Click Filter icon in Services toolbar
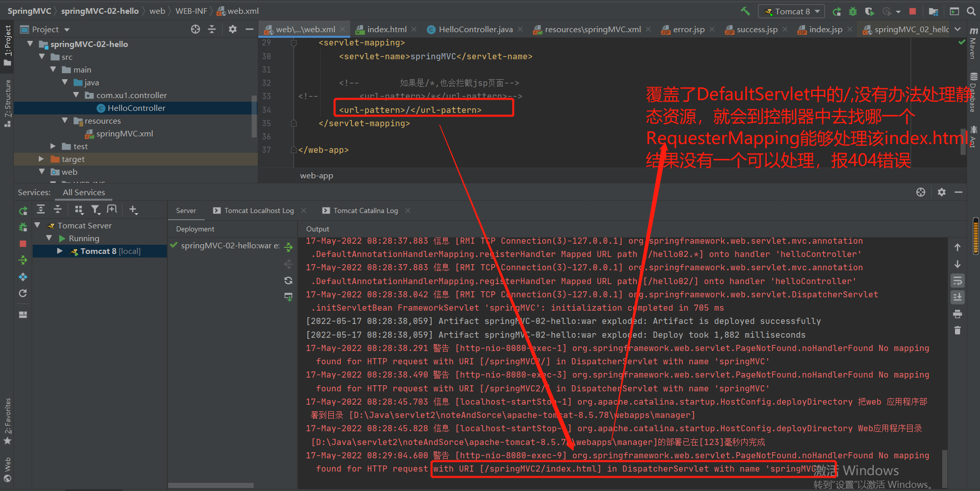The height and width of the screenshot is (491, 980). tap(95, 209)
